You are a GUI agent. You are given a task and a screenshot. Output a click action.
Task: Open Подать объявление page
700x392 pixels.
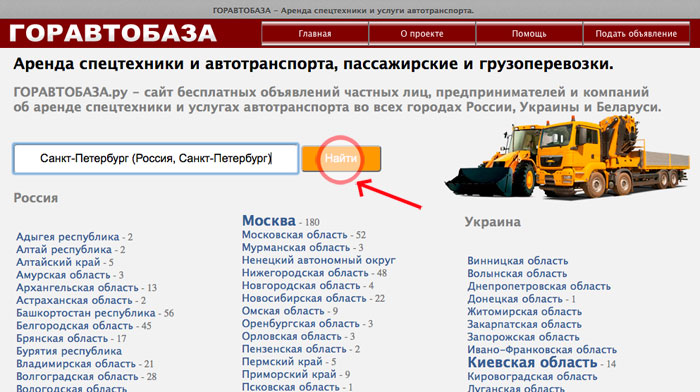pyautogui.click(x=636, y=33)
